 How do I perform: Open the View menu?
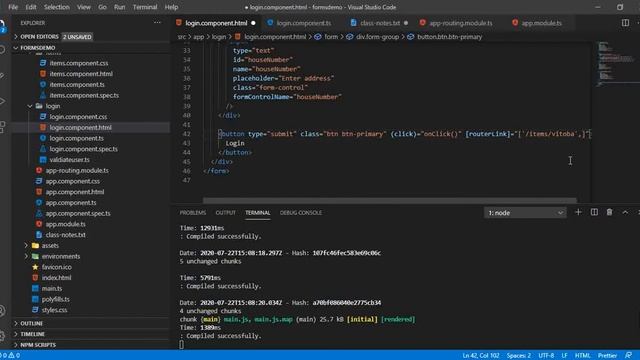tap(84, 7)
